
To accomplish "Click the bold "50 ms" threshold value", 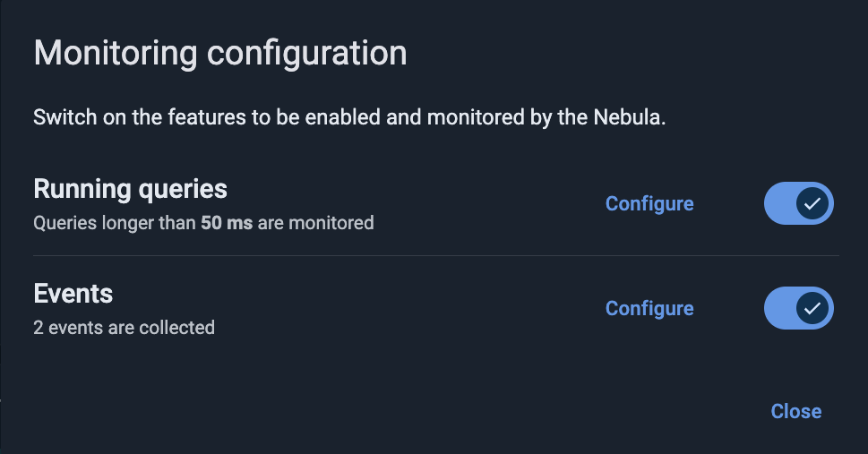I will [x=227, y=223].
